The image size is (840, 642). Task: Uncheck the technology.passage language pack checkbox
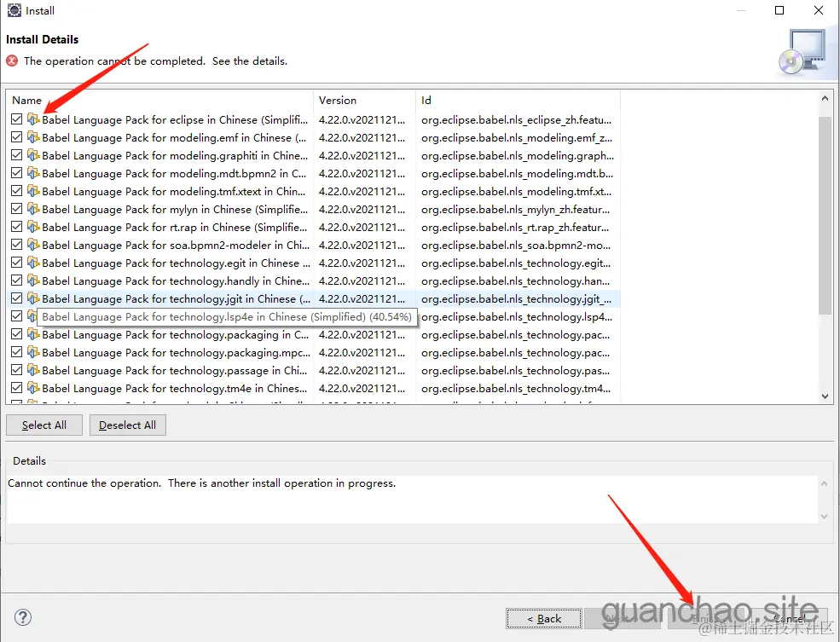click(16, 371)
